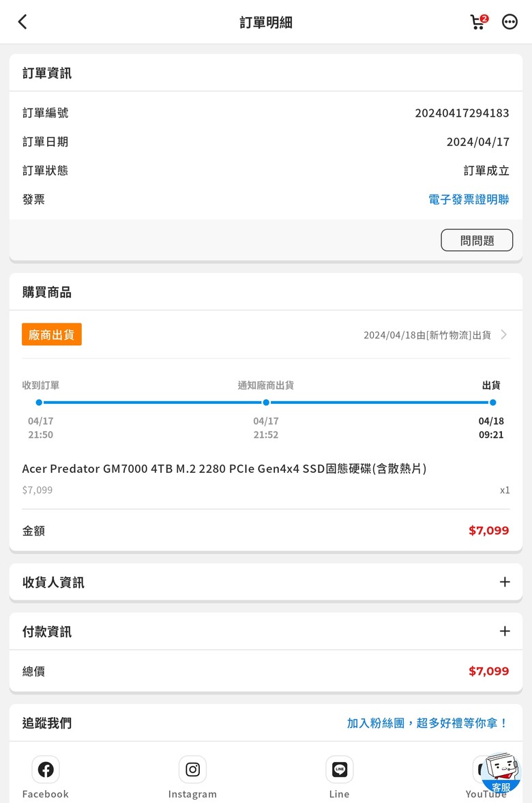
Task: Click the order date 2024/04/17
Action: coord(477,142)
